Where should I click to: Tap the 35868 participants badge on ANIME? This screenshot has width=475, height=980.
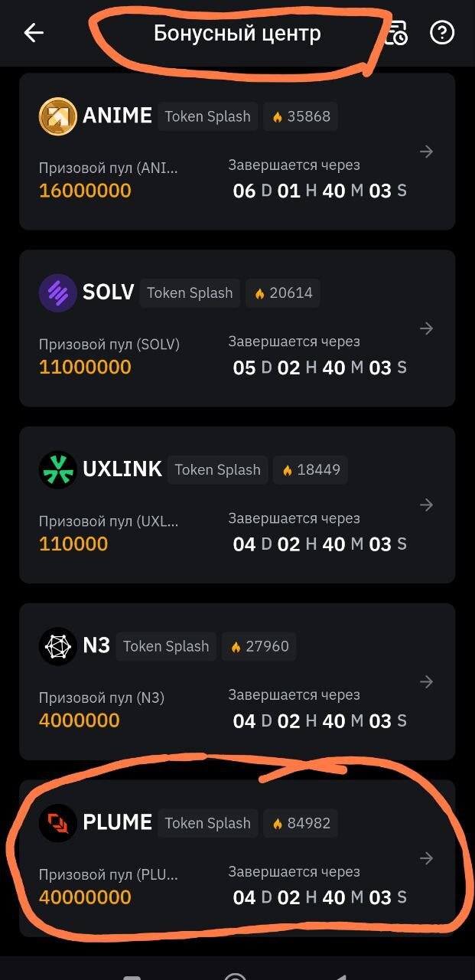tap(301, 116)
